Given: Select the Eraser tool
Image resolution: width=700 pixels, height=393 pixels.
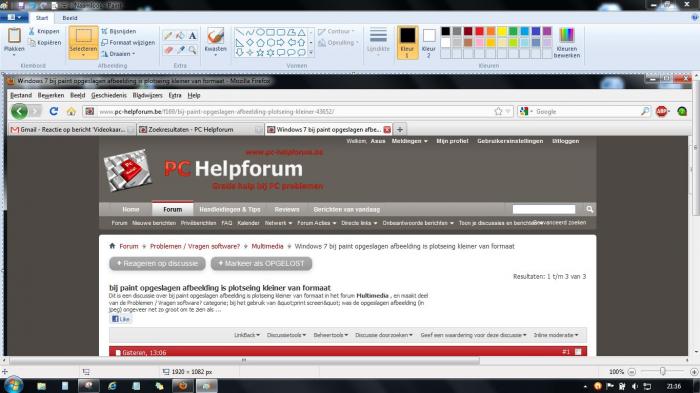Looking at the screenshot, I should [168, 50].
